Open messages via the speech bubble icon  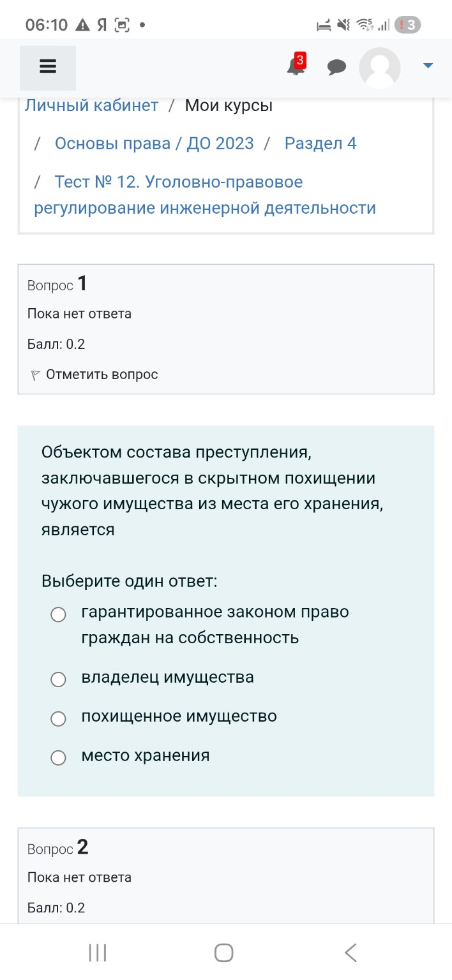click(x=336, y=66)
